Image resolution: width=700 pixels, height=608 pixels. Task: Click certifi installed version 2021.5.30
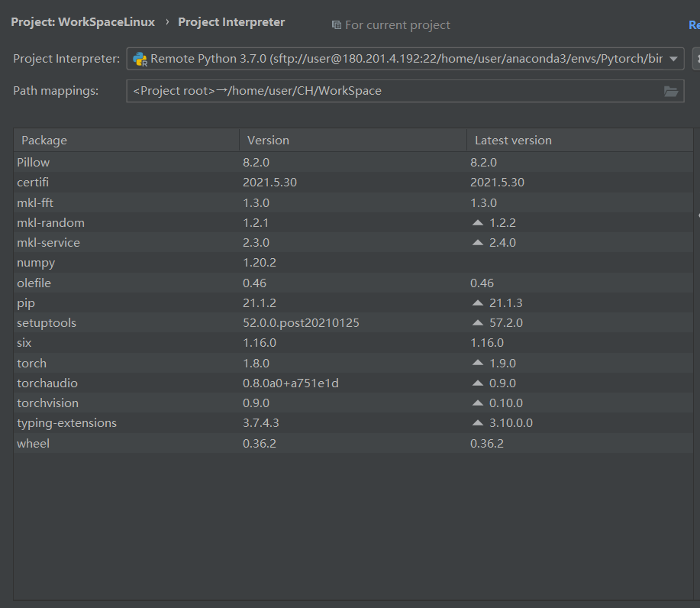269,183
